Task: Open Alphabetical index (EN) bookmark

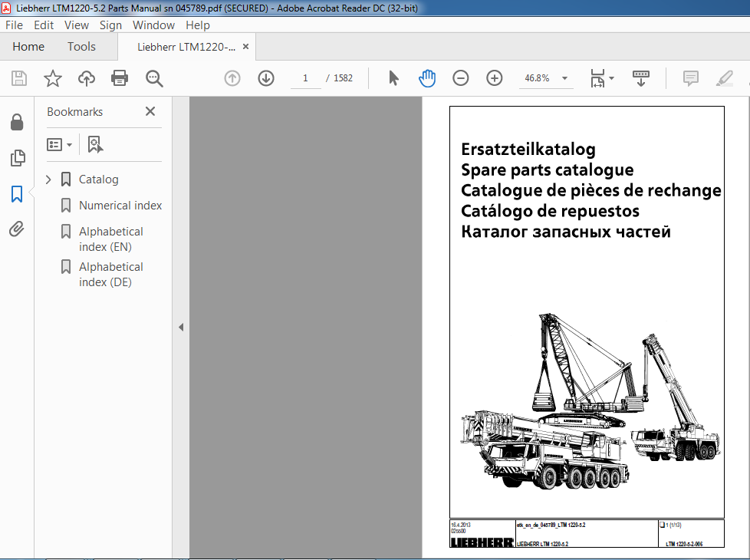Action: 111,239
